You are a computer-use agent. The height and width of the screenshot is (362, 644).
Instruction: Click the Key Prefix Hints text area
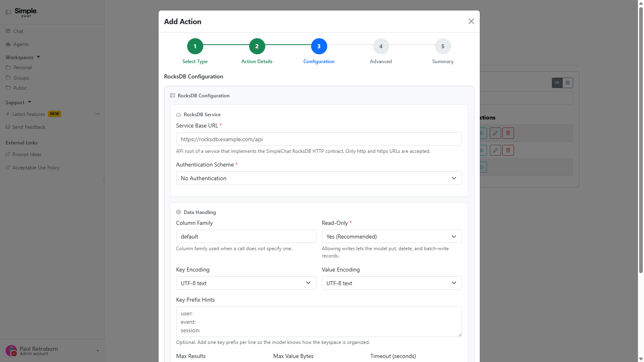click(319, 322)
